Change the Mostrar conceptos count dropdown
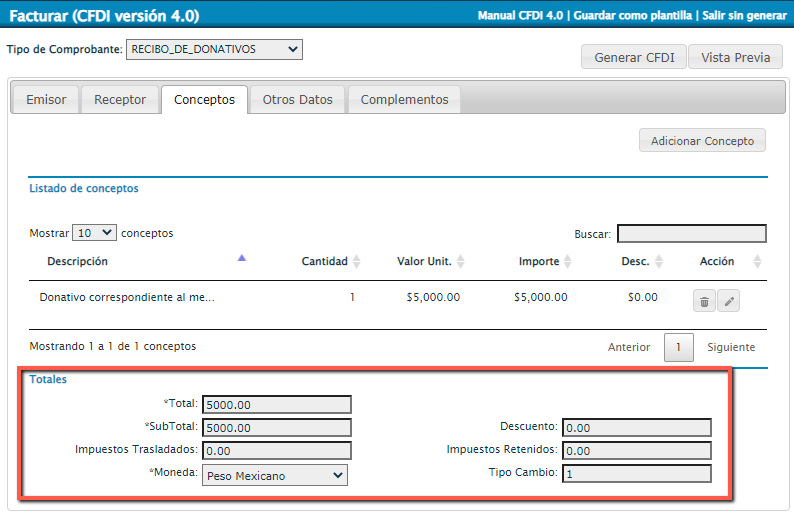The height and width of the screenshot is (514, 794). point(94,233)
